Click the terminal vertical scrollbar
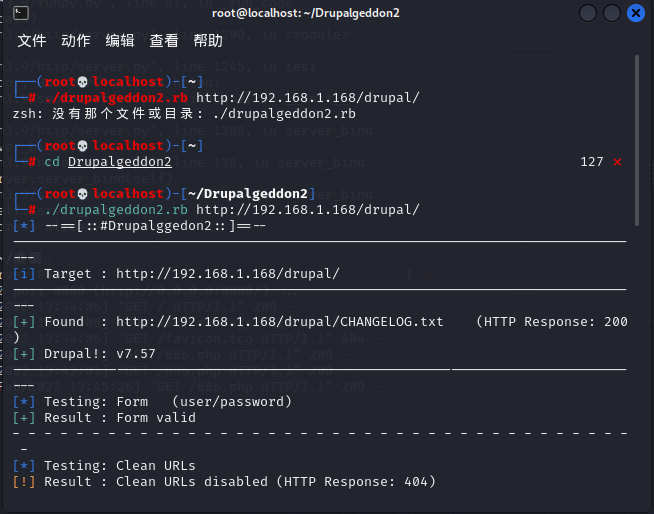The image size is (654, 514). pyautogui.click(x=637, y=141)
